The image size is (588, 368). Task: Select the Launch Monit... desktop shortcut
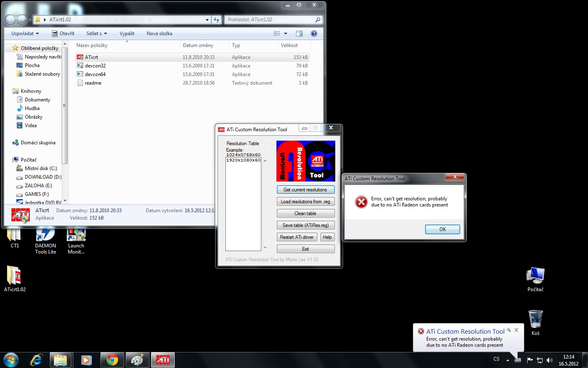tap(76, 241)
